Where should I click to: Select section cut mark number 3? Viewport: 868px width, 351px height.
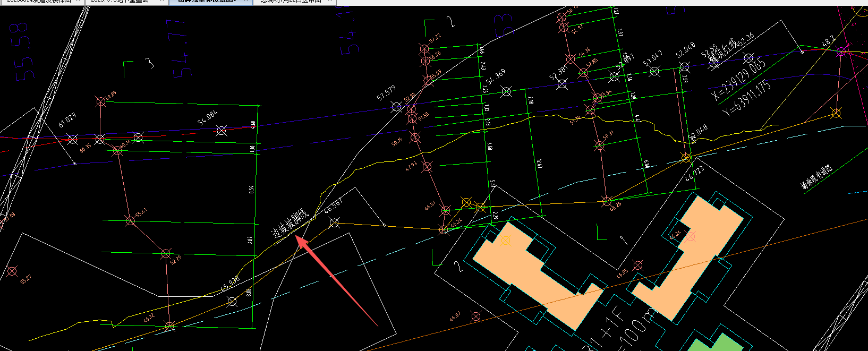click(150, 63)
